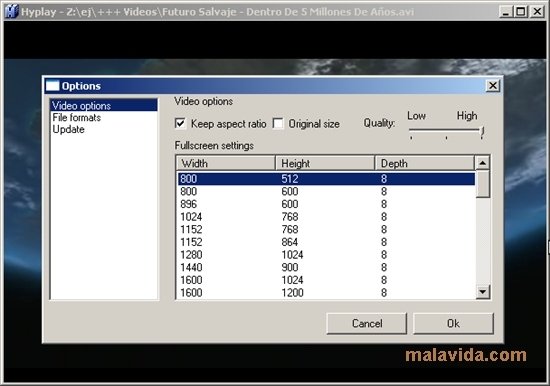
Task: Click the Cancel button
Action: coord(367,323)
